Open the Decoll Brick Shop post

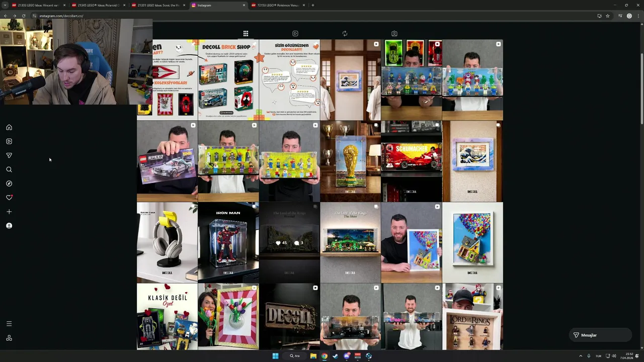[228, 79]
